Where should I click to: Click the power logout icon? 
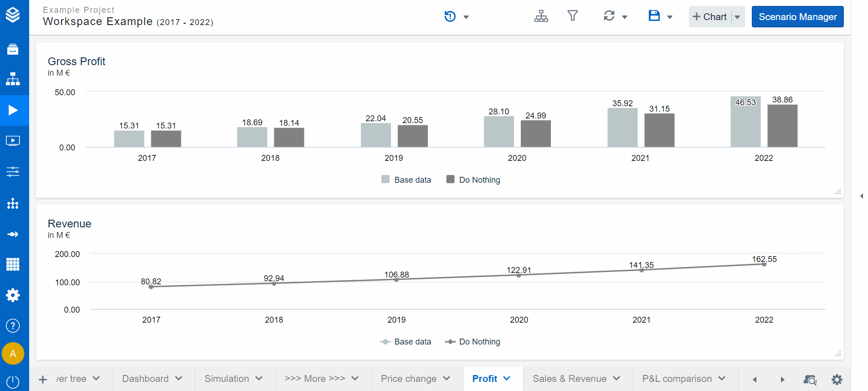[13, 382]
